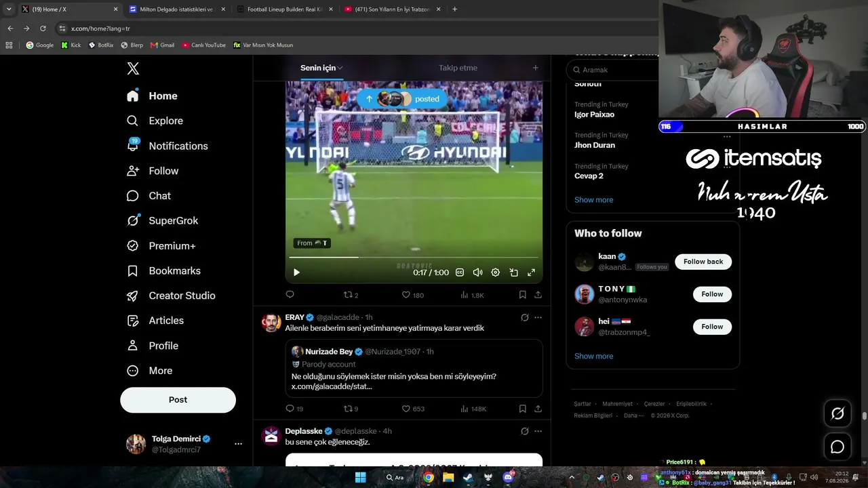The image size is (868, 488).
Task: Open the Follow page in sidebar
Action: (x=153, y=171)
